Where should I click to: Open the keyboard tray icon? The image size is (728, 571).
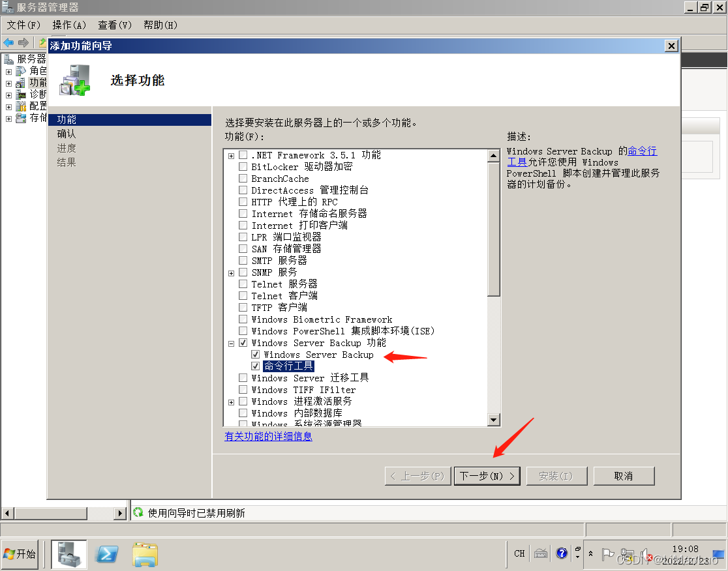[540, 553]
